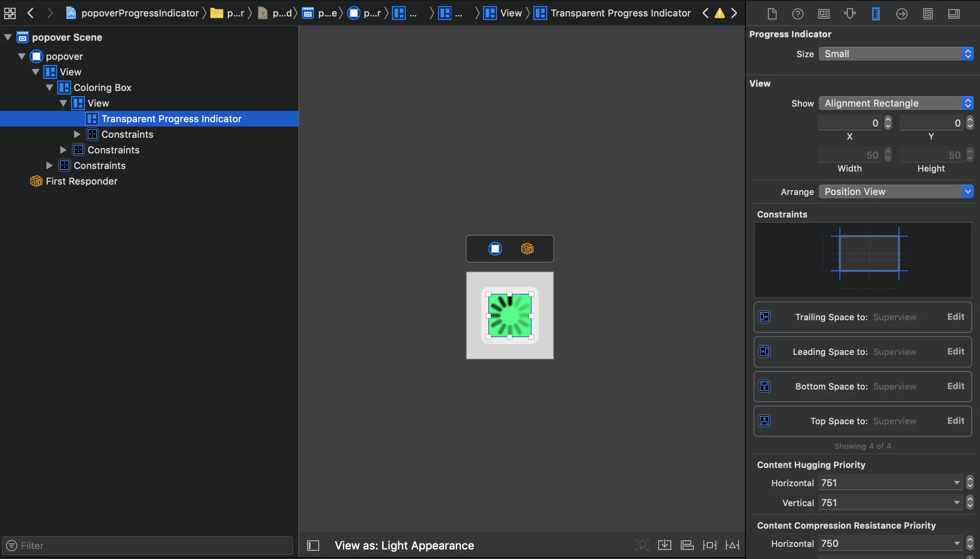This screenshot has width=980, height=559.
Task: Edit the Top Space to Superview constraint
Action: tap(956, 421)
